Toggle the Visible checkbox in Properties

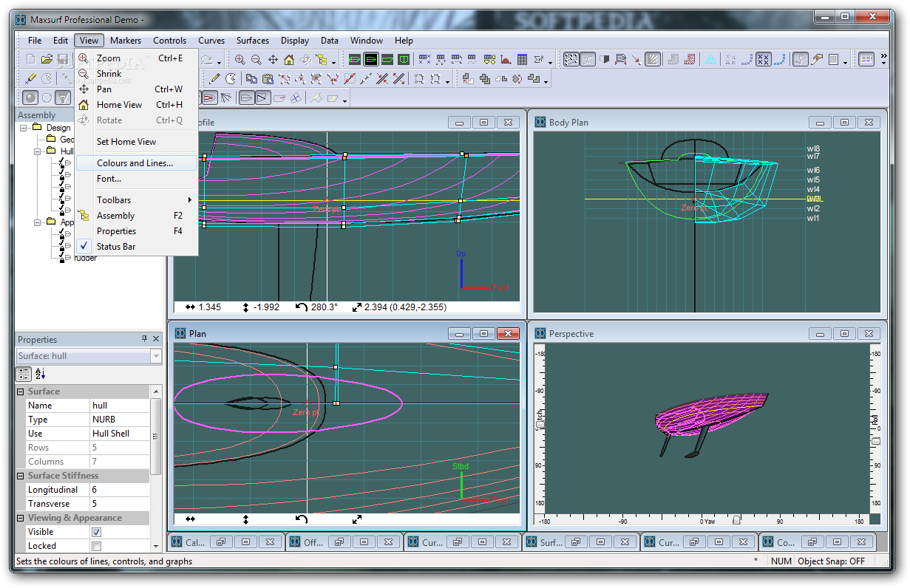pos(96,532)
